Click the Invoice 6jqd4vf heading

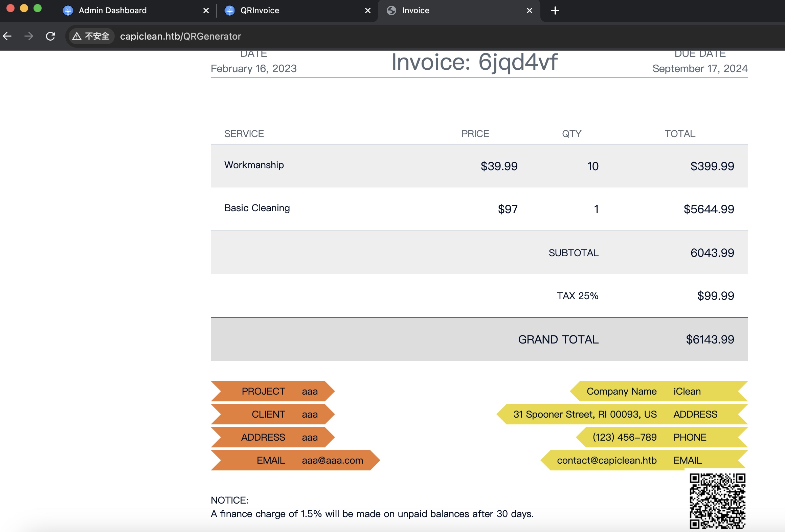474,62
